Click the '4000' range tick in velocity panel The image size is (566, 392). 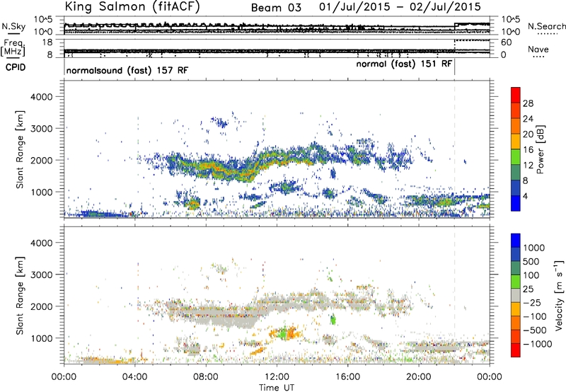(41, 243)
